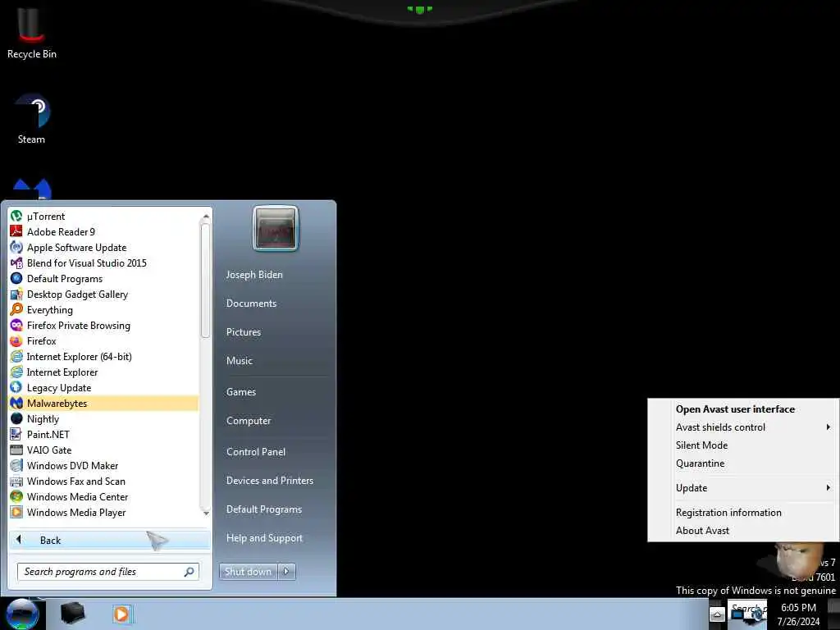Click the program list scrollbar thumb
Screen dimensions: 840x630
(205, 281)
